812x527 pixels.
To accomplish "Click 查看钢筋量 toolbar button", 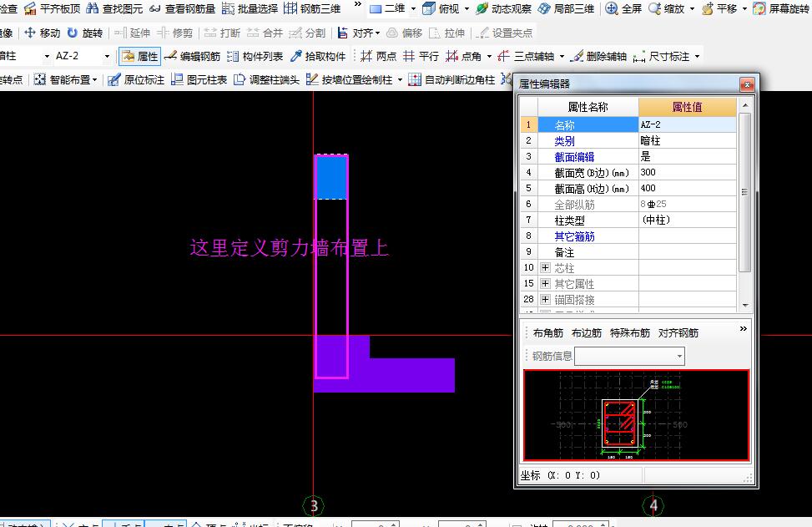I will [182, 8].
